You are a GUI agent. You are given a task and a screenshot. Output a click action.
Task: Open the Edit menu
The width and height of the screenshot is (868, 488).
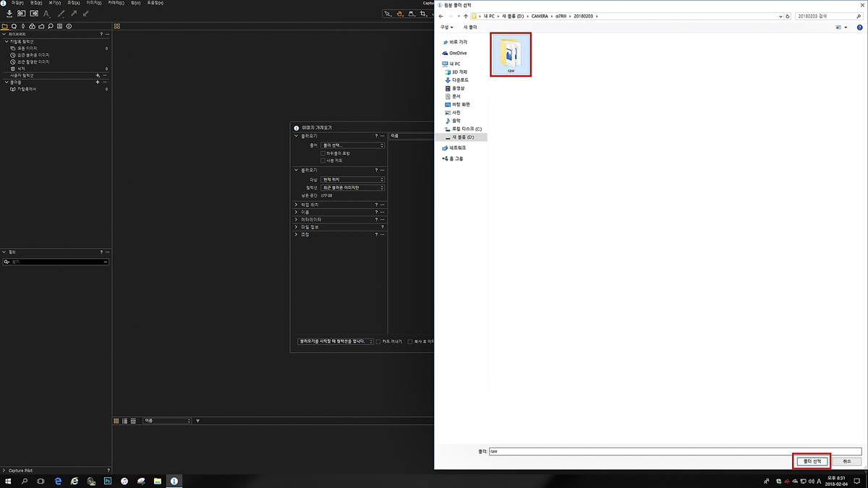(35, 3)
